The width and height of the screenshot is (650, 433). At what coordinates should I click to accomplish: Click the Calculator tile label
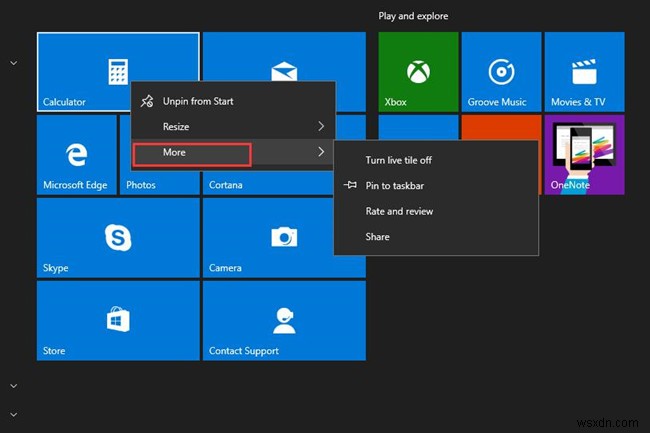(x=64, y=102)
